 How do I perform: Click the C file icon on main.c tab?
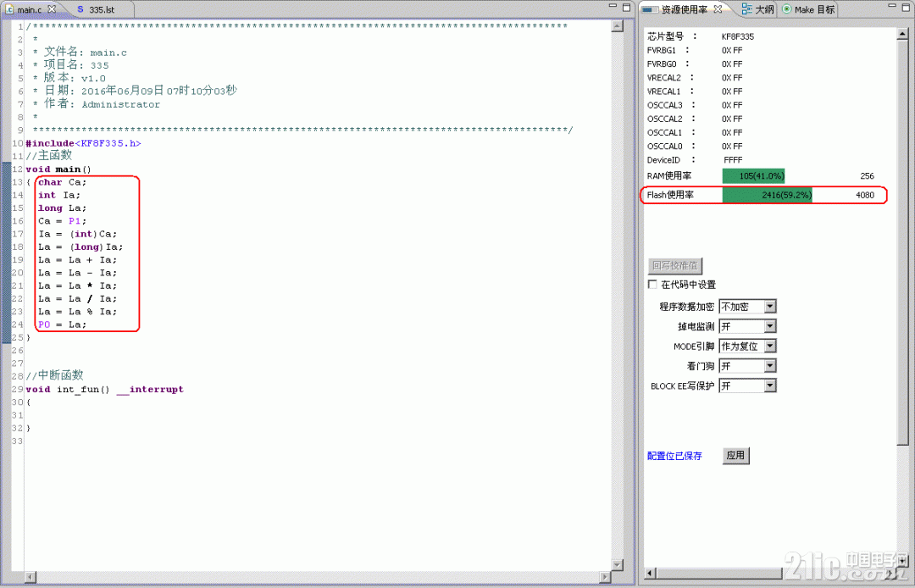pyautogui.click(x=9, y=10)
